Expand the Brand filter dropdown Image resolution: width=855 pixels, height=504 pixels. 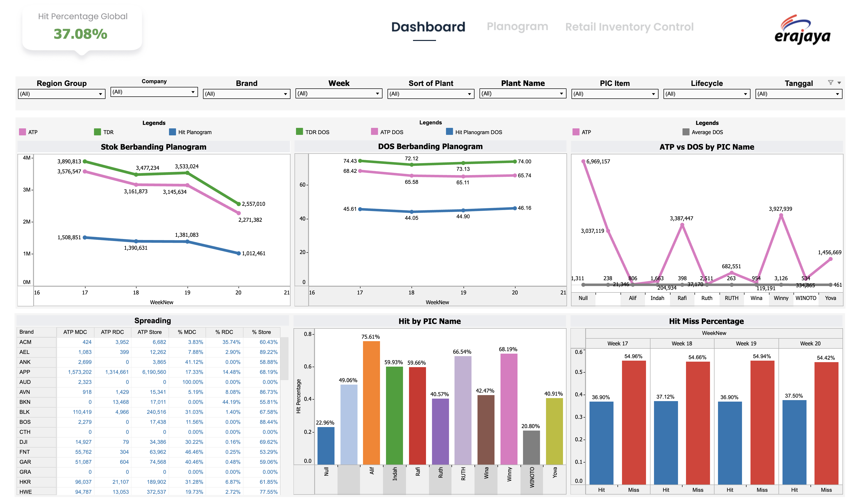tap(246, 94)
